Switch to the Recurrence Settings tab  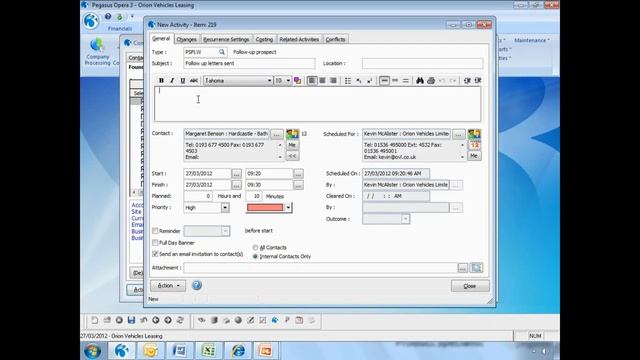click(x=226, y=39)
